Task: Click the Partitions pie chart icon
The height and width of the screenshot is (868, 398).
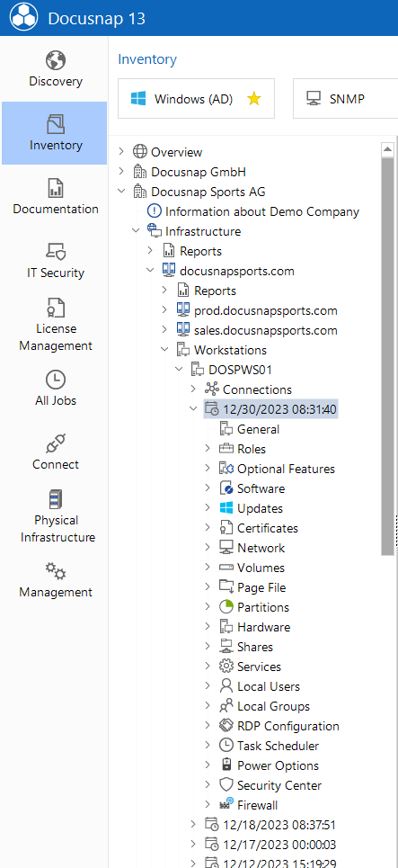Action: pos(226,607)
